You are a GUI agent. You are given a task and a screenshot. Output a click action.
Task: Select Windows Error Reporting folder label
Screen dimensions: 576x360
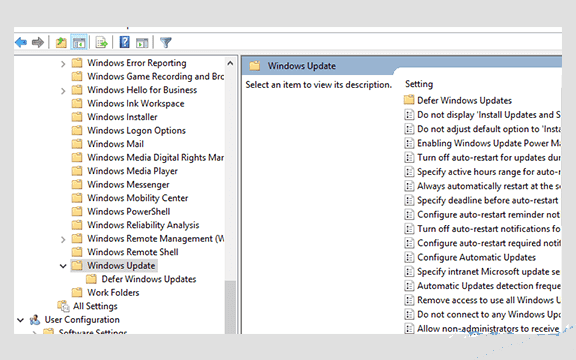137,63
